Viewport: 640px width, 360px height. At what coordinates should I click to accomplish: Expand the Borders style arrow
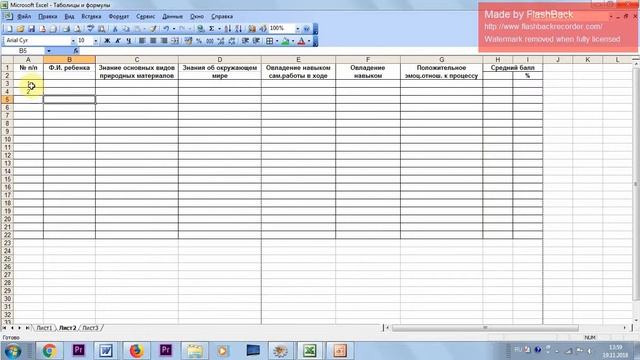[277, 41]
